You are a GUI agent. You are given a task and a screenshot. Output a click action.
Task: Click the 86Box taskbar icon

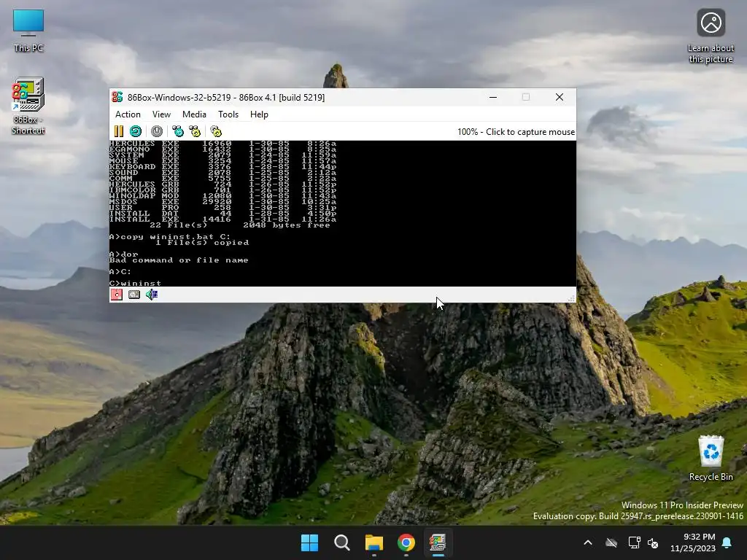(438, 542)
